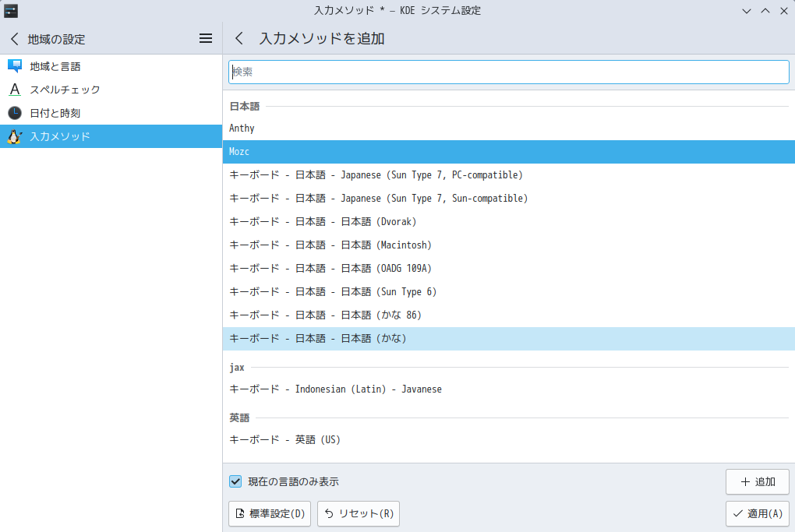Select Japanese (Sun Type 7, Sun-compatible) keyboard
The image size is (795, 532).
pos(508,198)
